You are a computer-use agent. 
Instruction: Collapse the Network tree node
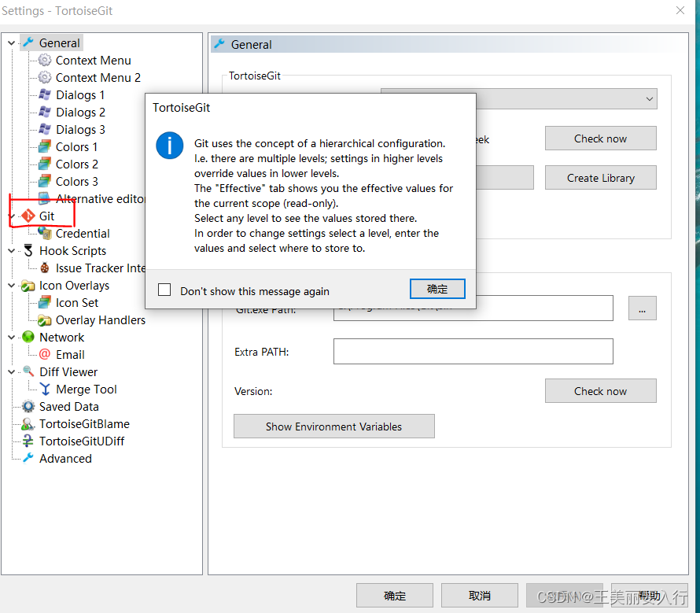click(12, 338)
